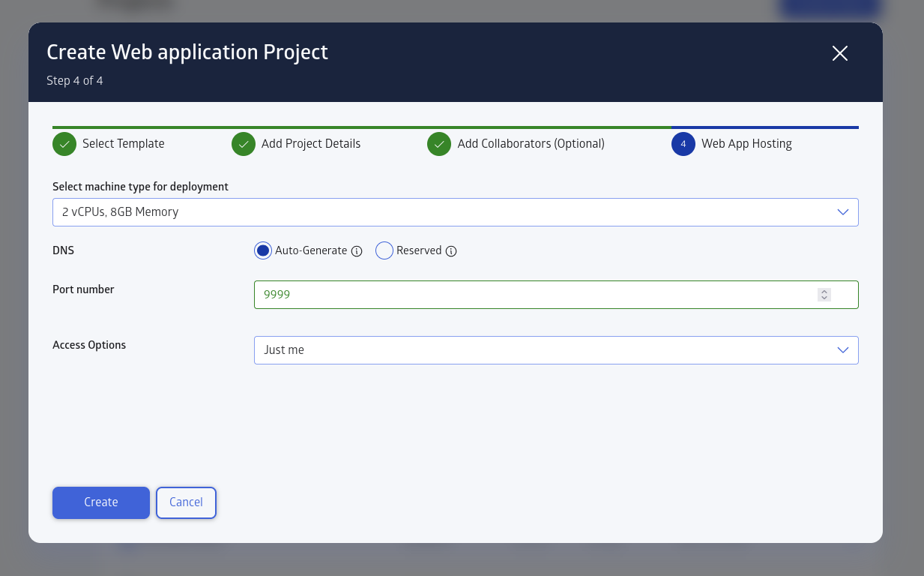
Task: Select the Auto-Generate DNS radio button
Action: (x=263, y=250)
